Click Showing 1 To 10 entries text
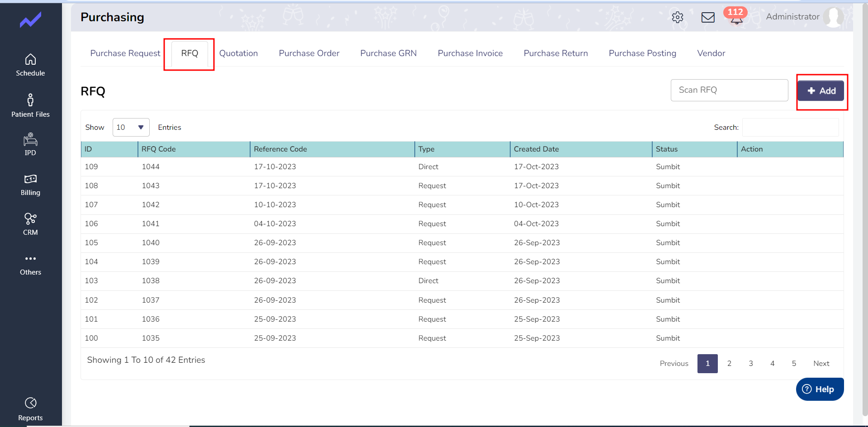Viewport: 868px width, 427px height. pos(146,360)
